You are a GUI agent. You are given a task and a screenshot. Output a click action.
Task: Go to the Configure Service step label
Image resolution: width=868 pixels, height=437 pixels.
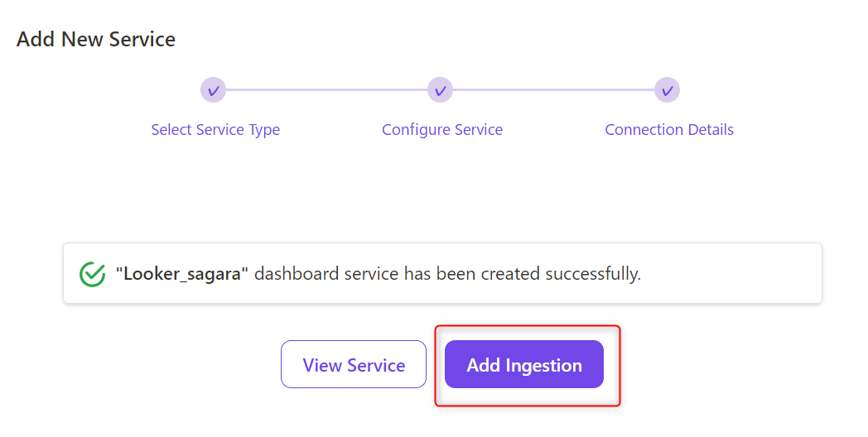[442, 129]
